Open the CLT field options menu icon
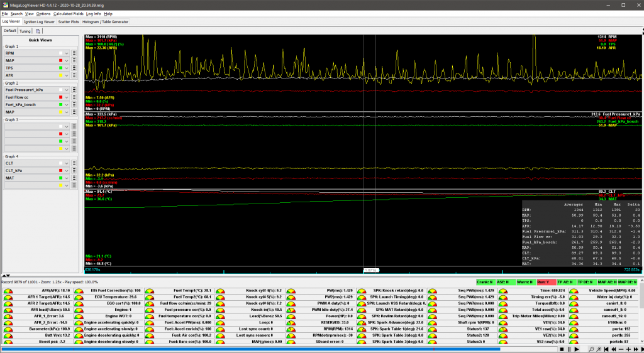The width and height of the screenshot is (644, 353). (74, 163)
